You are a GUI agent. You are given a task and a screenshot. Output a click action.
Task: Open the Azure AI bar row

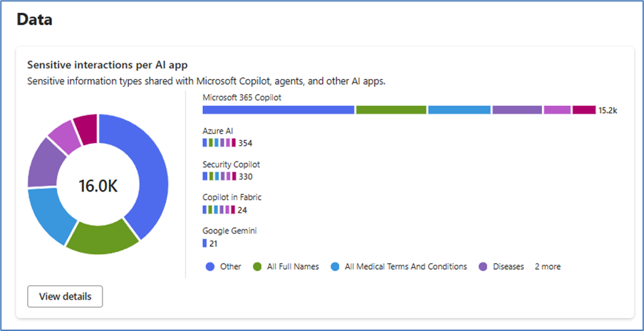[x=218, y=142]
